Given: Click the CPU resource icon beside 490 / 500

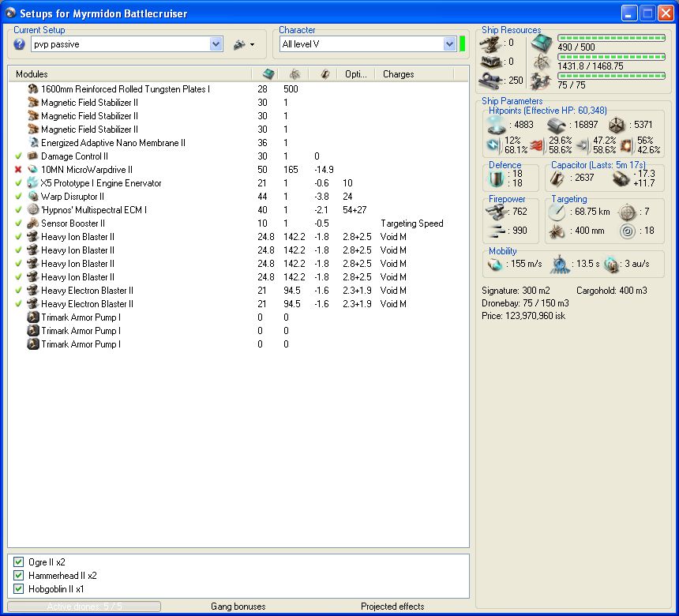Looking at the screenshot, I should [542, 43].
